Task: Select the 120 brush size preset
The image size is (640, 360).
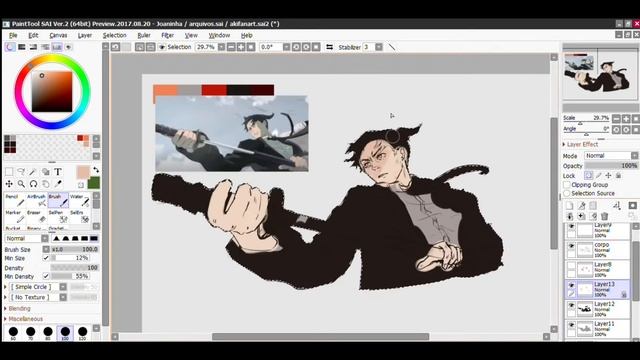Action: point(82,333)
